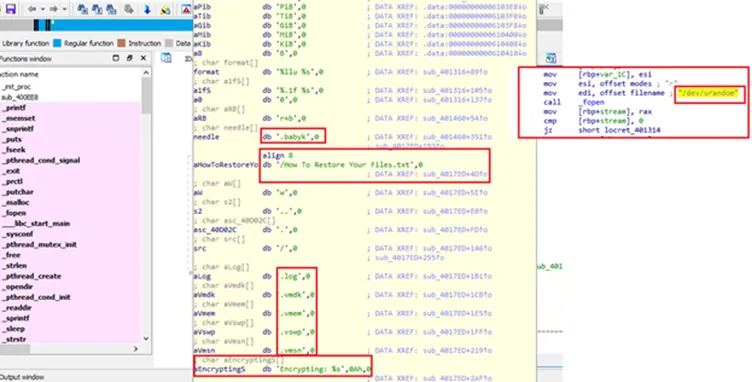Click the forward navigation arrow
This screenshot has width=752, height=382.
tap(54, 9)
